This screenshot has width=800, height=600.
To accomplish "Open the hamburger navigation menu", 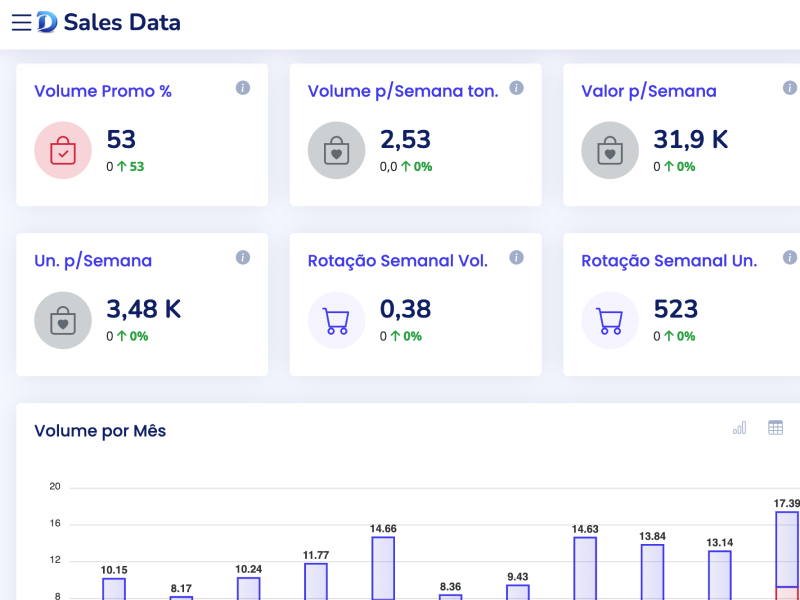I will tap(21, 22).
